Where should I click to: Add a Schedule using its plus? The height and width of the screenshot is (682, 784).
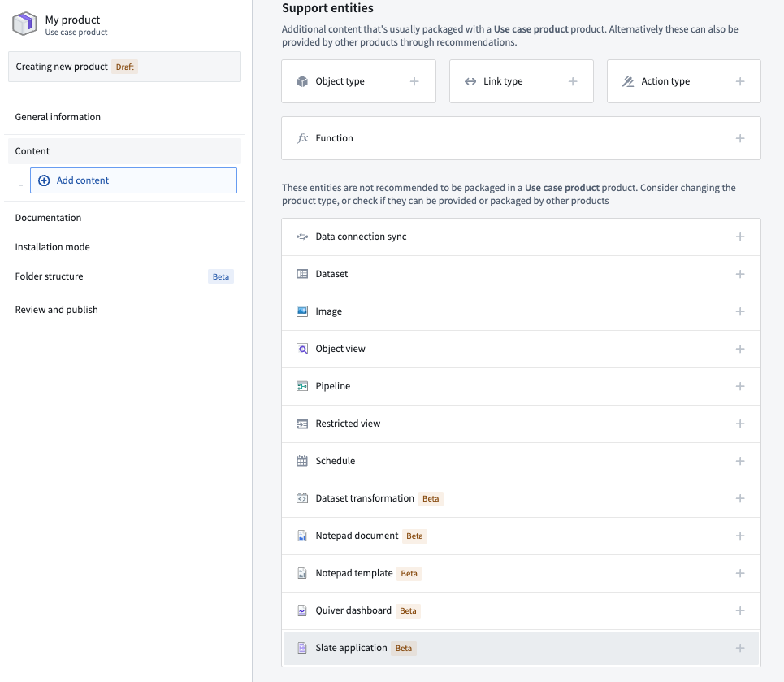click(x=740, y=461)
